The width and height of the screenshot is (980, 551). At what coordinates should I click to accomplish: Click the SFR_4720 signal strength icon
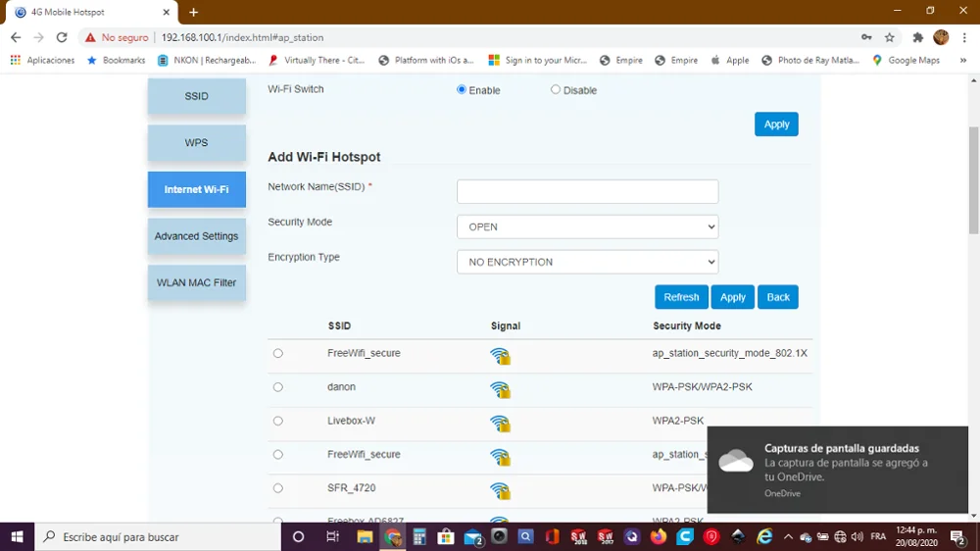coord(500,491)
